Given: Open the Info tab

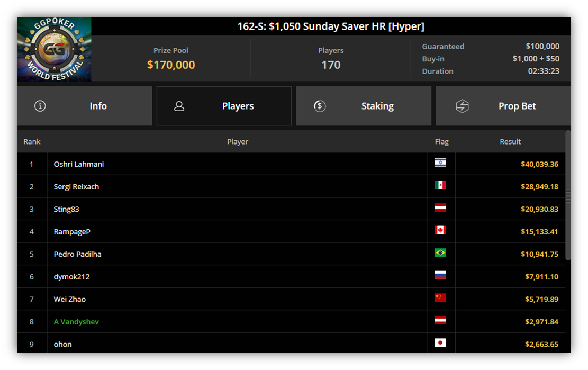Looking at the screenshot, I should (84, 106).
